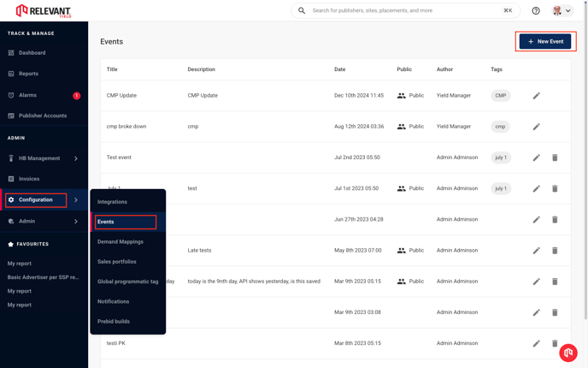Click the Relevant Yield logo
This screenshot has height=368, width=588.
tap(43, 11)
